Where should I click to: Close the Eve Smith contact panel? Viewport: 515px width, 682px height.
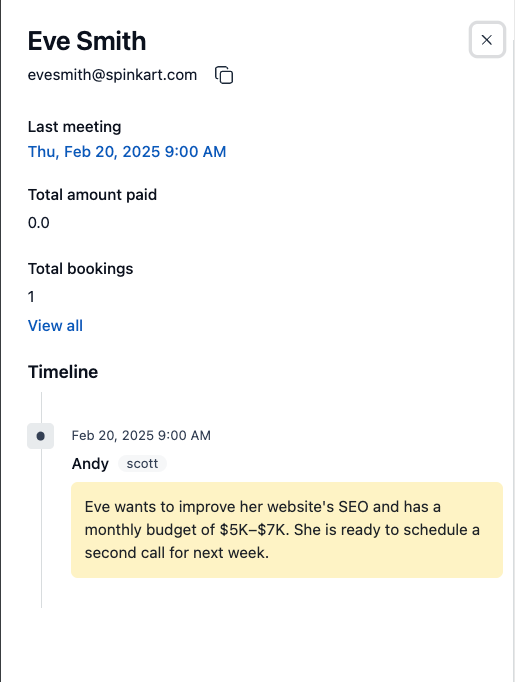pos(487,40)
